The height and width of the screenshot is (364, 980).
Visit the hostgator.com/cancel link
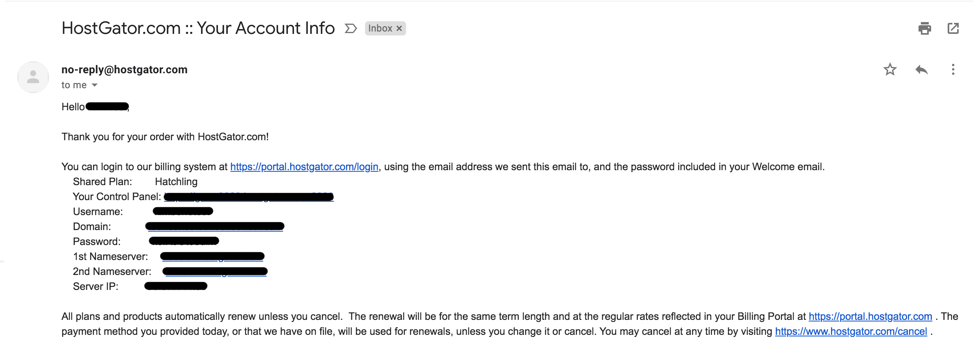coord(851,332)
